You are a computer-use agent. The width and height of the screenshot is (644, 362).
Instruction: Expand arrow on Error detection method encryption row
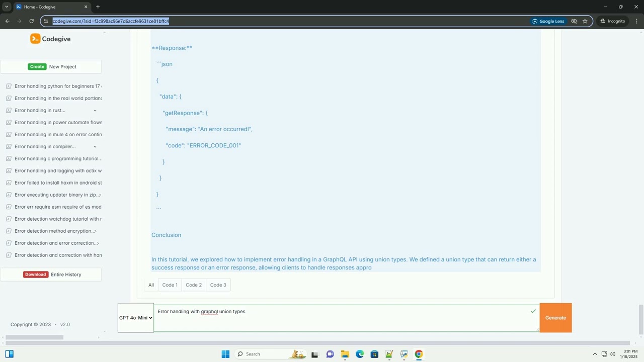tap(96, 231)
